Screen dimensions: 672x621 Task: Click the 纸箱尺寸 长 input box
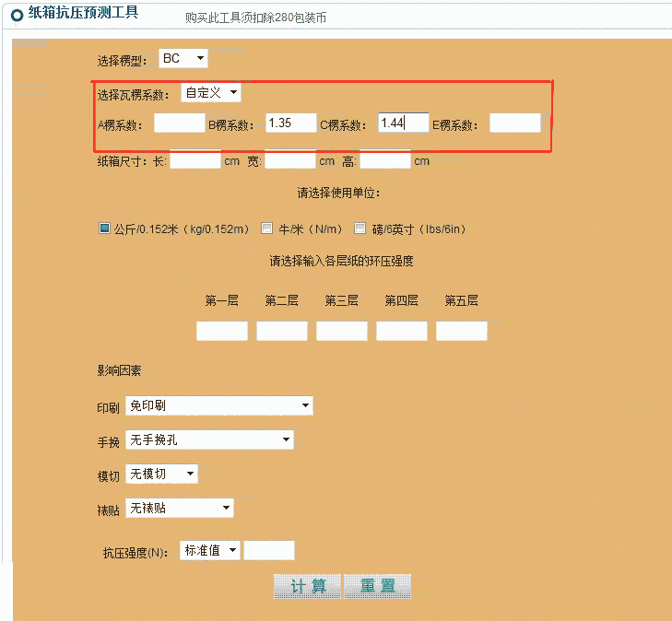[195, 160]
